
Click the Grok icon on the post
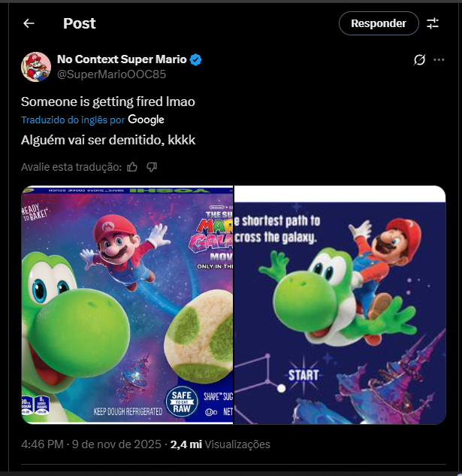420,60
